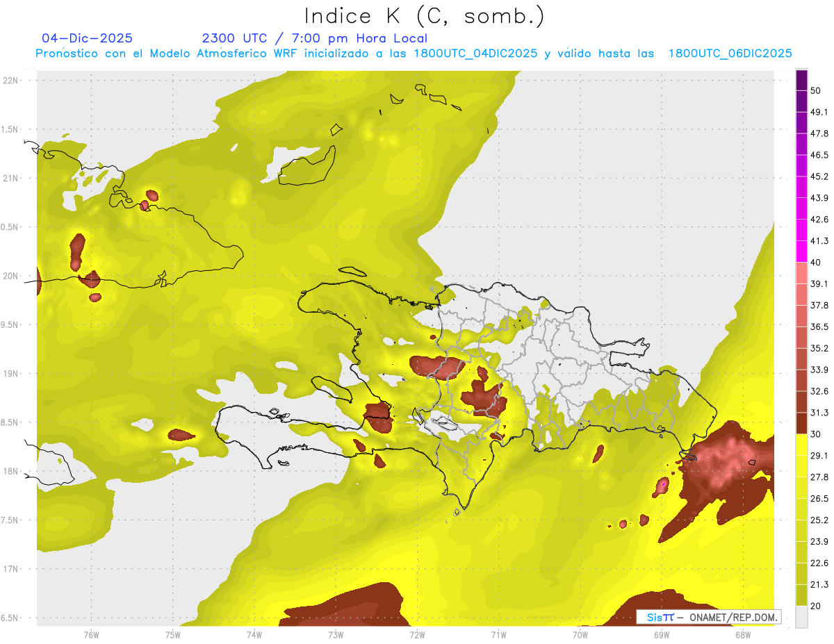Screen dimensions: 834x644
Task: Click the '49.1' legend value
Action: [x=820, y=112]
